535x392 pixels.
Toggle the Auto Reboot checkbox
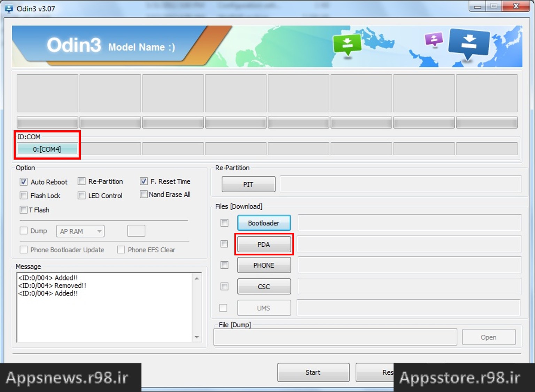pyautogui.click(x=24, y=182)
